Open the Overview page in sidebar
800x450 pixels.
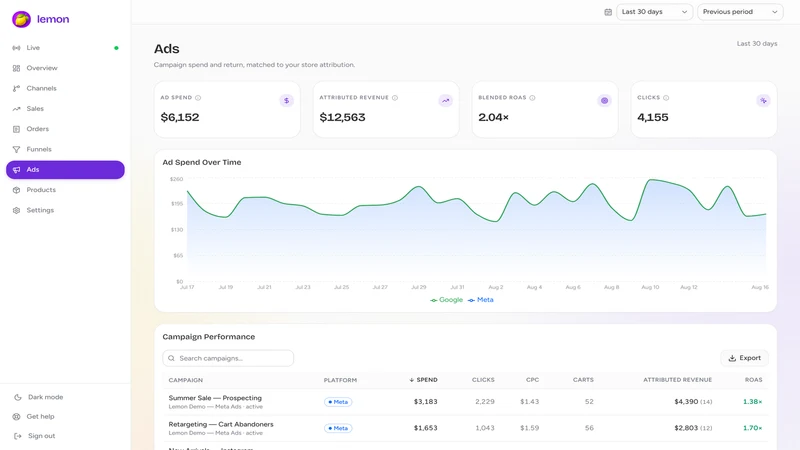(65, 68)
